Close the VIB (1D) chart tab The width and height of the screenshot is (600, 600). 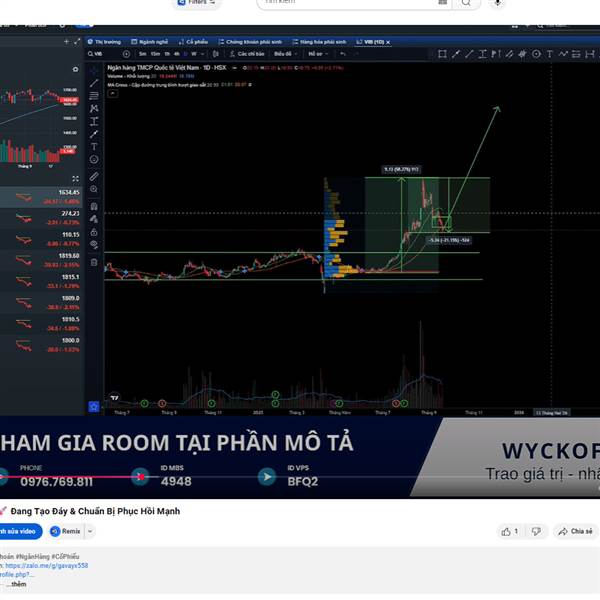388,42
